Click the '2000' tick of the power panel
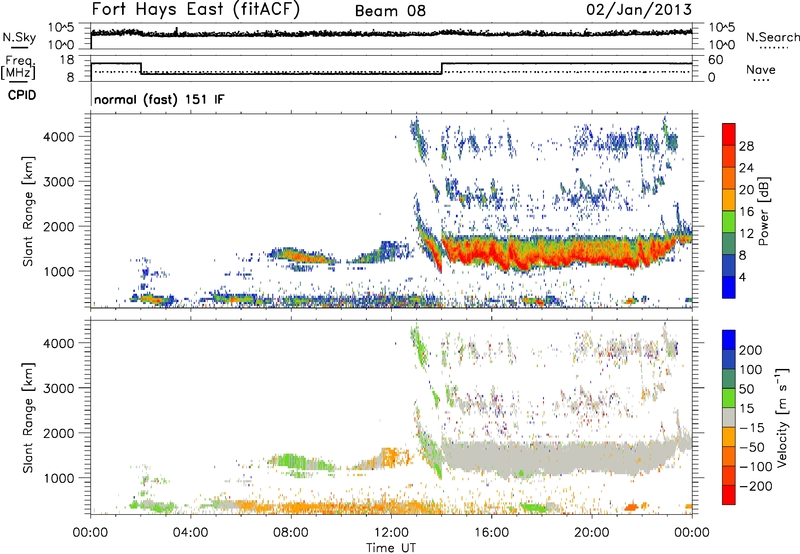 tap(59, 226)
